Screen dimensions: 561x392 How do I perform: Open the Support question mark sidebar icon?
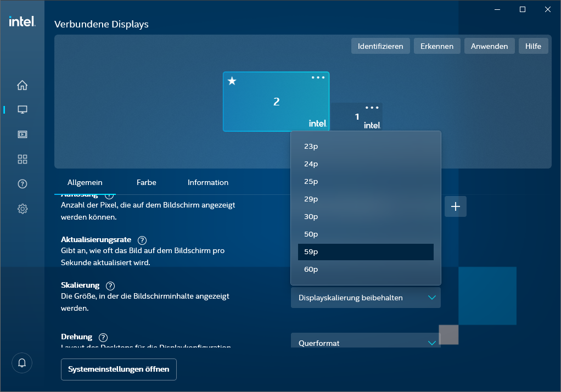click(x=22, y=184)
